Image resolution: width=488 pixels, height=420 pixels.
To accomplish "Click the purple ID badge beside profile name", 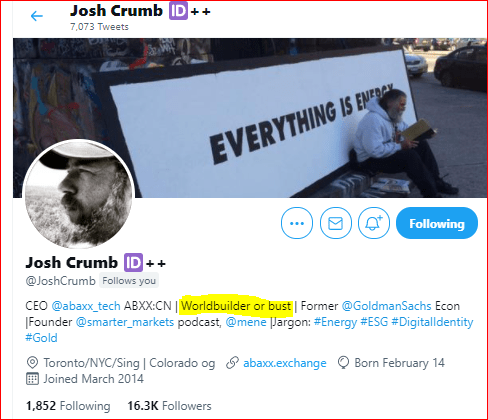I will click(133, 263).
